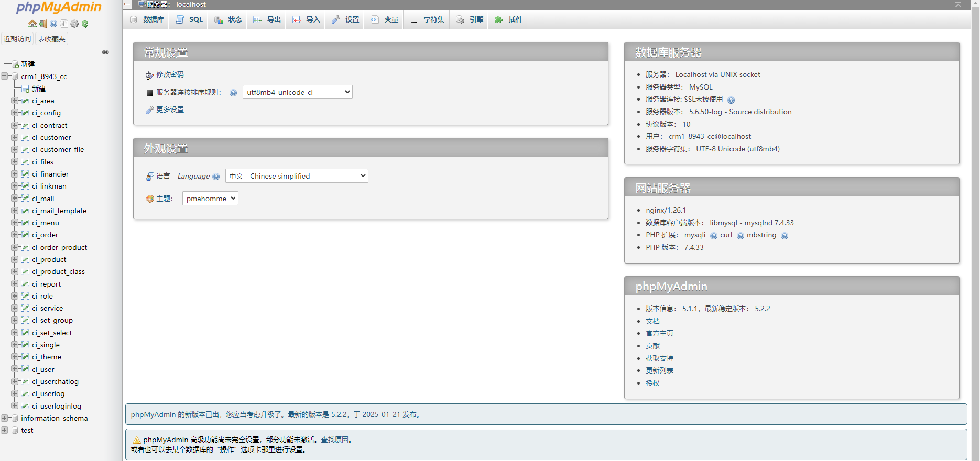Screen dimensions: 980x461
Task: Open the 变量 tab
Action: point(384,19)
